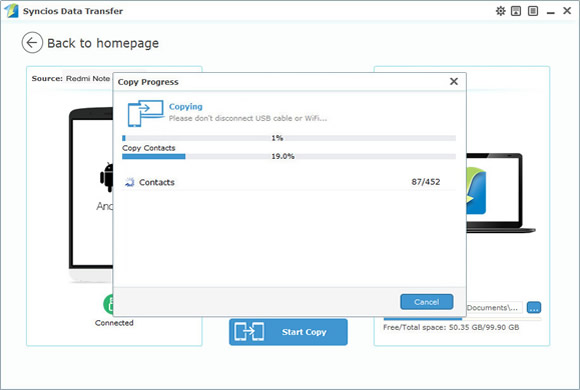This screenshot has height=390, width=580.
Task: Browse backup folder with ellipsis button
Action: 533,307
